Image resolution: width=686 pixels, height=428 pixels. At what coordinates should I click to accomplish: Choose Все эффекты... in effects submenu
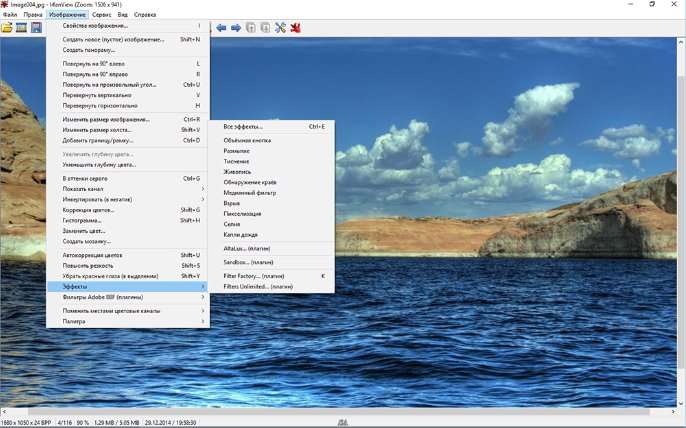pyautogui.click(x=243, y=127)
